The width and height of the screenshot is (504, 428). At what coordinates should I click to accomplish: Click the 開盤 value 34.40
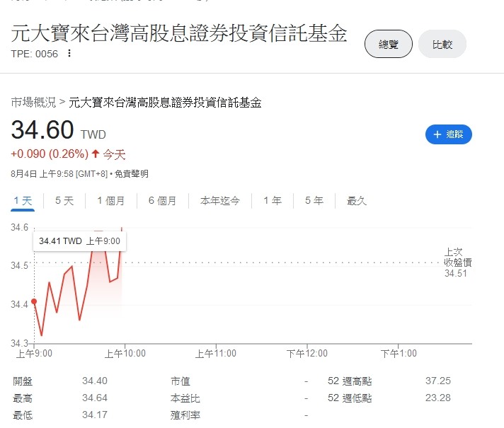pos(95,381)
